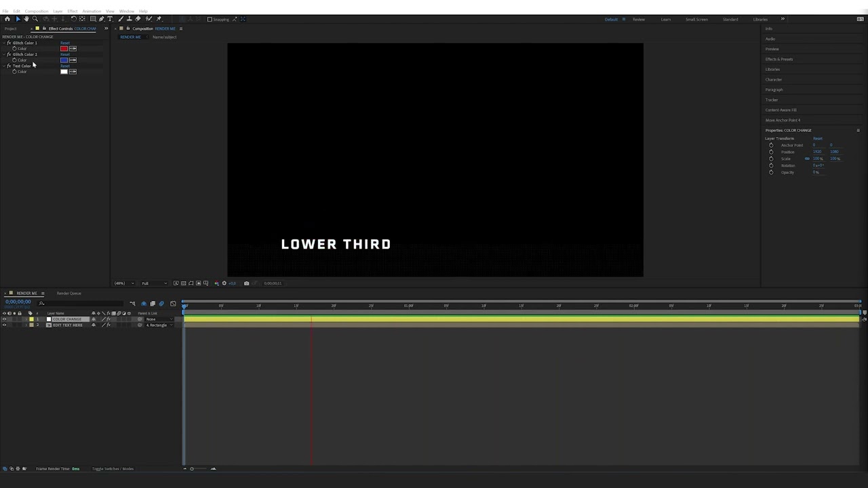Select the Clone Stamp tool
Screen dimensions: 868x488
130,19
